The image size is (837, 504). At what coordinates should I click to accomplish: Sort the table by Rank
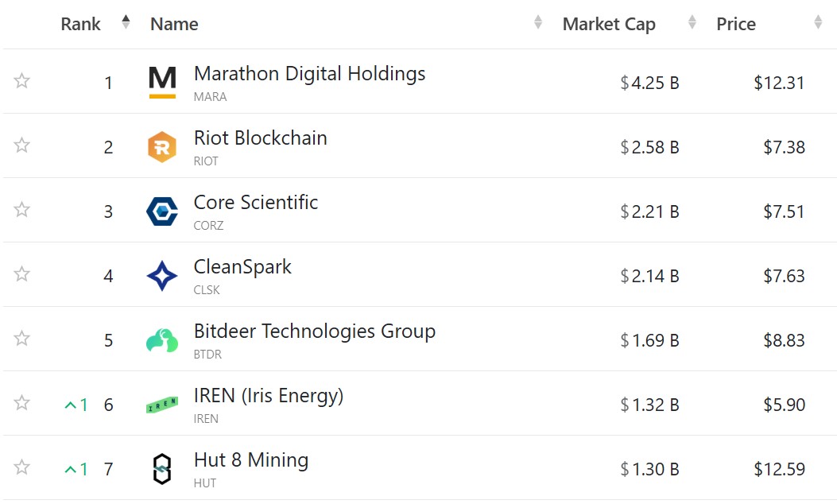click(x=80, y=23)
